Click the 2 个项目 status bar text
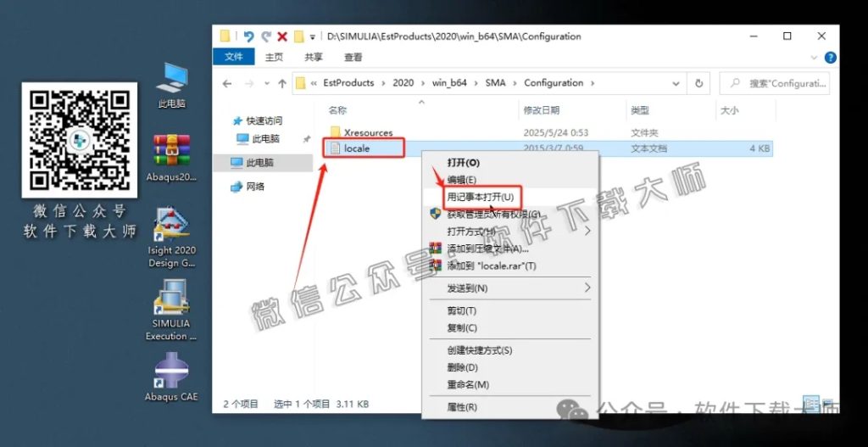This screenshot has width=868, height=447. (x=241, y=404)
